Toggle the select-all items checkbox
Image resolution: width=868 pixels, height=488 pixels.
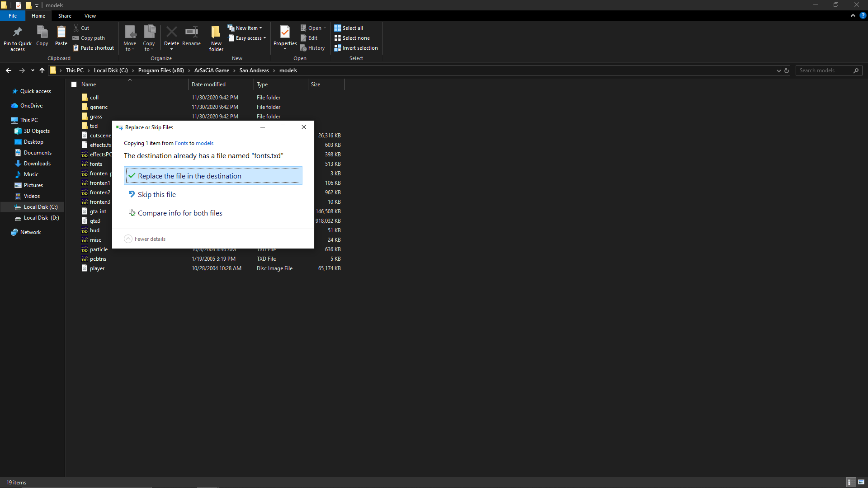74,84
